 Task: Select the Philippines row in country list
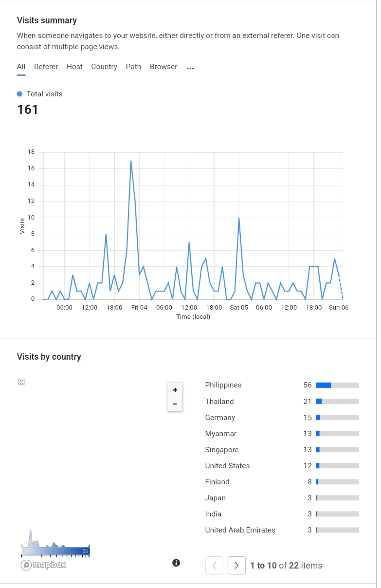pos(282,385)
